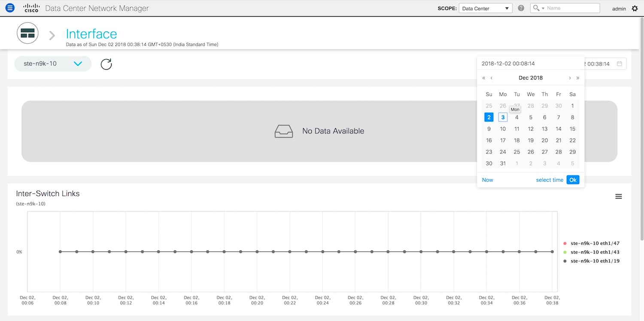Click the "Now" link in the date picker
Viewport: 644px width, 321px height.
[x=487, y=180]
